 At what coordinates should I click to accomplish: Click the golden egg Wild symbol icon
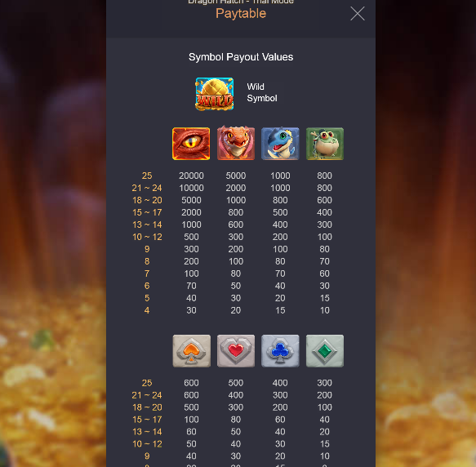coord(214,94)
